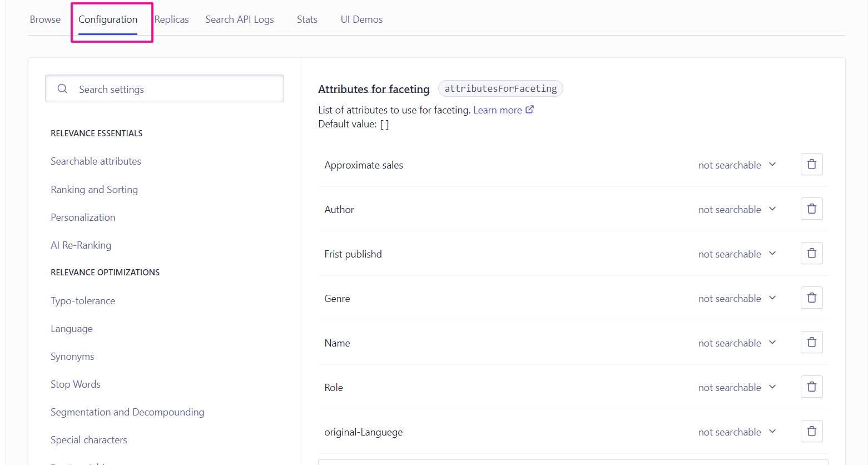Open the Learn more external link
This screenshot has height=465, width=868.
click(x=498, y=110)
